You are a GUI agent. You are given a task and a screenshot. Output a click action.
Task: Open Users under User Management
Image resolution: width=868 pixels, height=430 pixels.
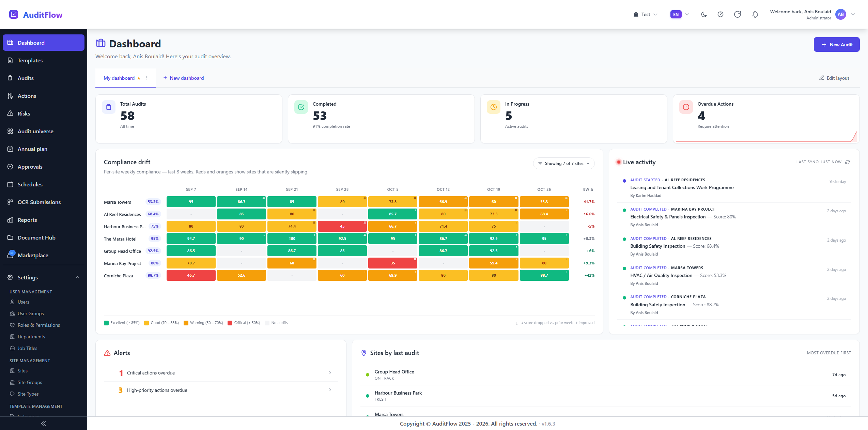coord(23,302)
